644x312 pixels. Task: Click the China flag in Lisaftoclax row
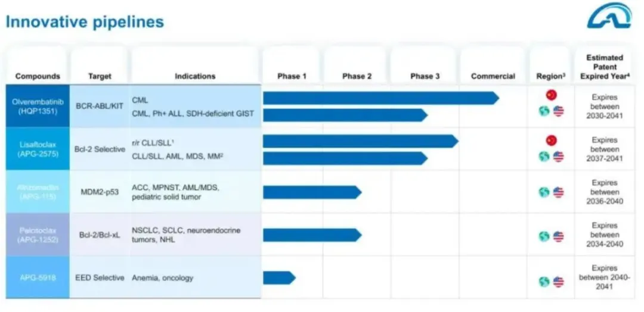551,141
